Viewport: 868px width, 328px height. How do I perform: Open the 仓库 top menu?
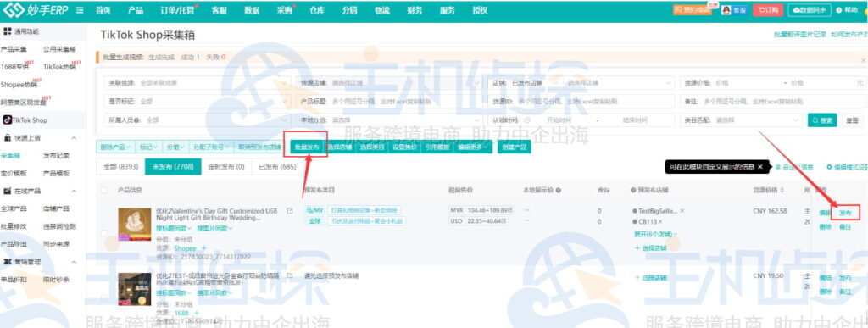(317, 10)
